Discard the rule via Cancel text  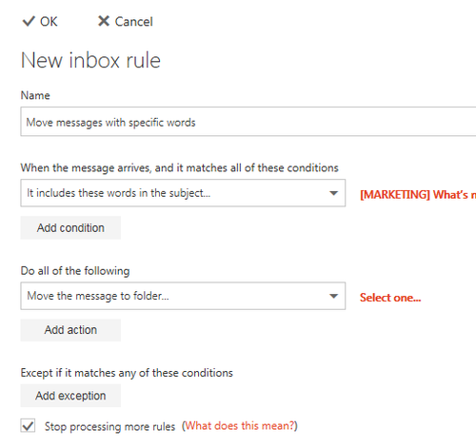coord(133,22)
